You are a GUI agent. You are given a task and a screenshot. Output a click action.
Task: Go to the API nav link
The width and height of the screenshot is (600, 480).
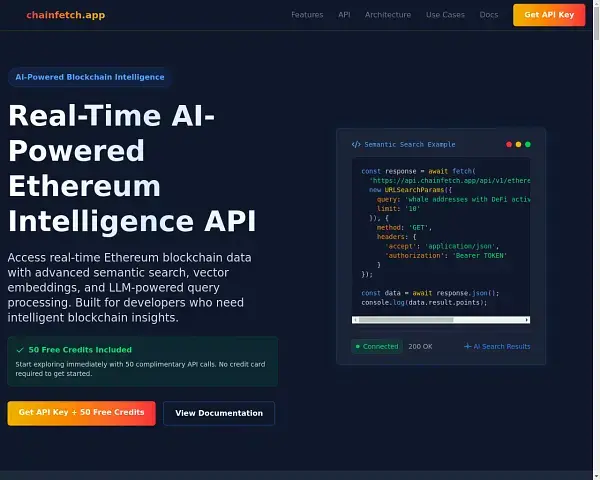[344, 15]
